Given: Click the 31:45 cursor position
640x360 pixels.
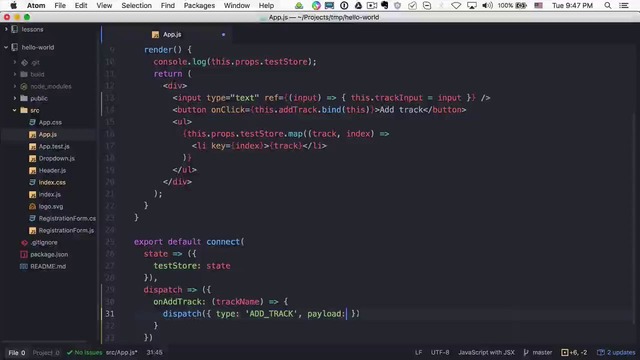Looking at the screenshot, I should pos(154,352).
